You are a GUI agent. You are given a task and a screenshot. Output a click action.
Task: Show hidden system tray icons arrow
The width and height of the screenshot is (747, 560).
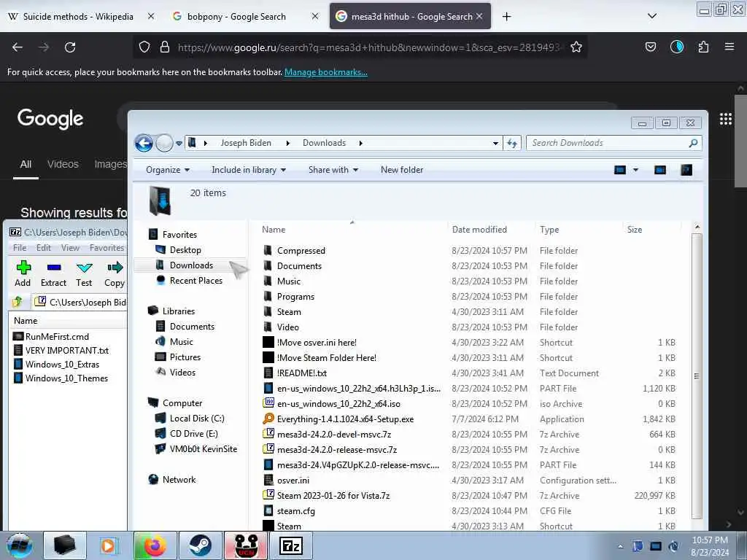pos(620,546)
